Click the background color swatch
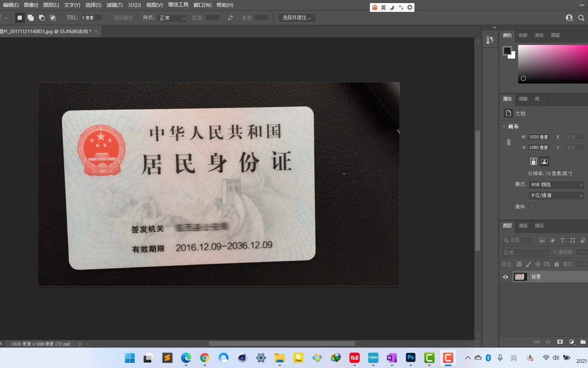 [512, 56]
